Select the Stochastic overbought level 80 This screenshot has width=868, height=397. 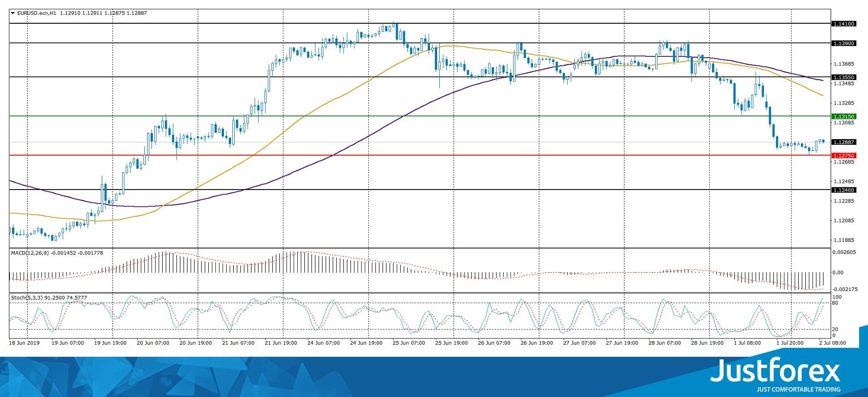pyautogui.click(x=835, y=303)
